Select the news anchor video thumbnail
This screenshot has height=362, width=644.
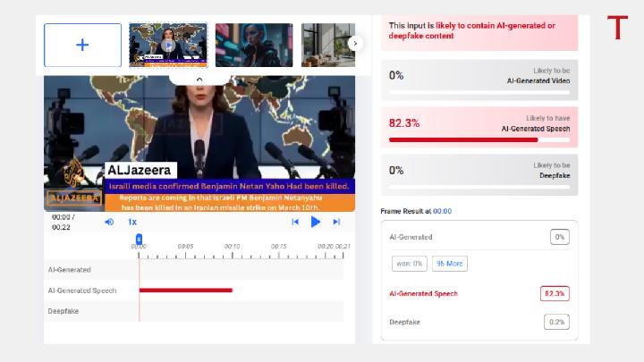168,46
